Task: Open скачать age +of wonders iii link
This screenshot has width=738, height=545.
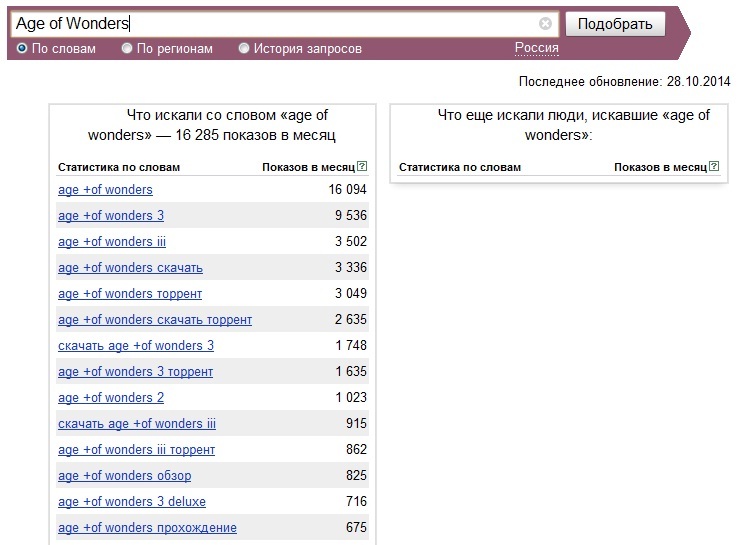Action: tap(137, 424)
